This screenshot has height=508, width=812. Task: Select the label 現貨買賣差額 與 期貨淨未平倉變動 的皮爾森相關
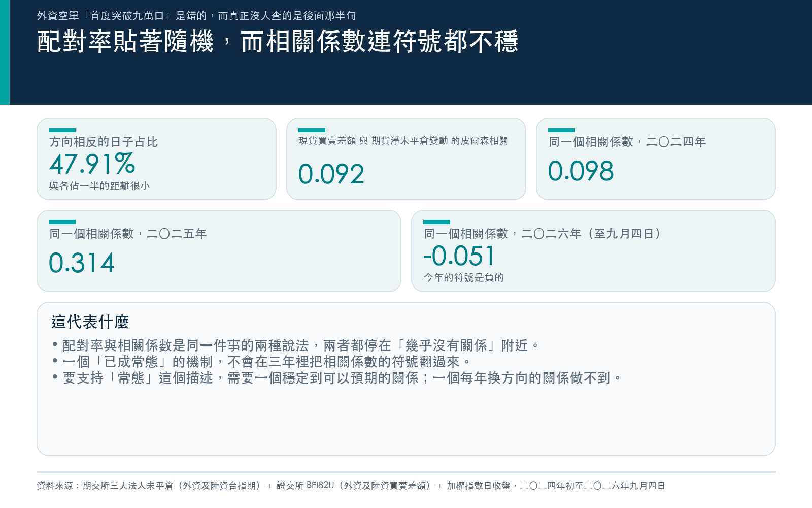click(403, 141)
